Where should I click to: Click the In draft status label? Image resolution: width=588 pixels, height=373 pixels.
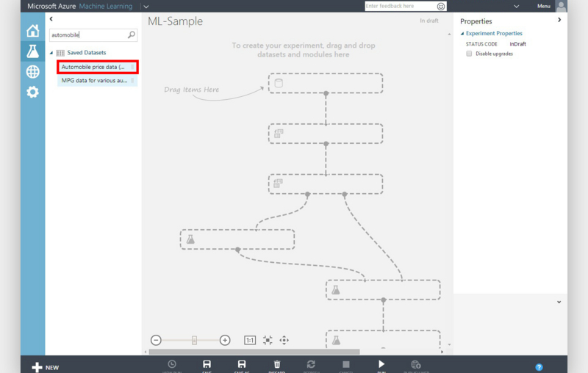pos(429,21)
